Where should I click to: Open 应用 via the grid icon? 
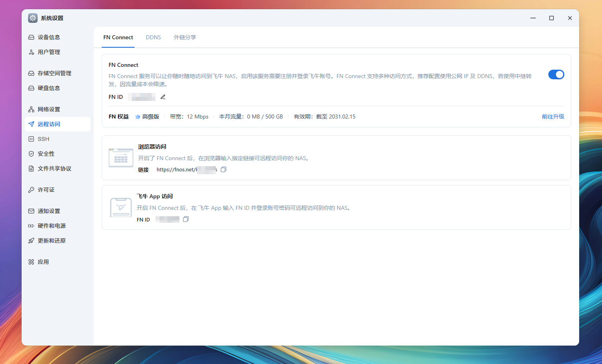[x=32, y=261]
